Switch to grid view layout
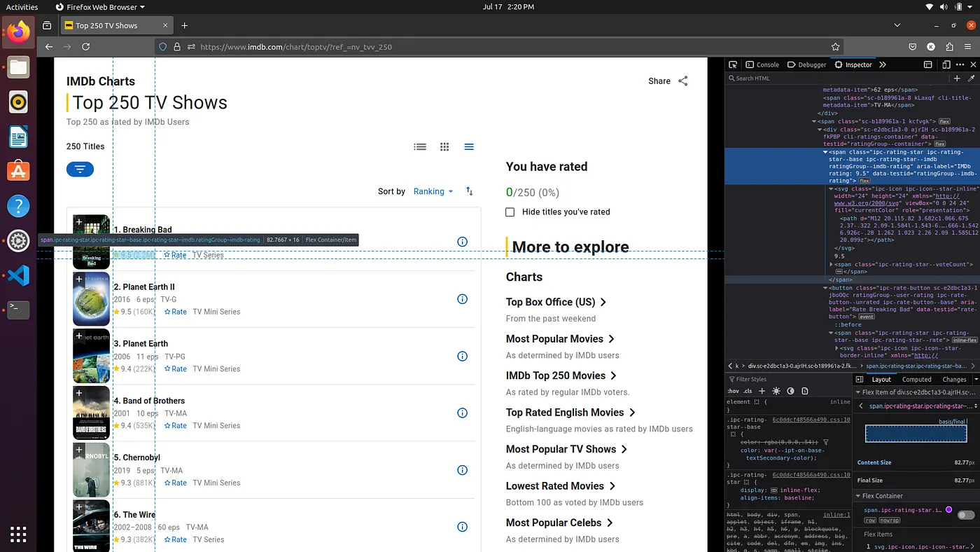Viewport: 980px width, 552px height. point(444,147)
